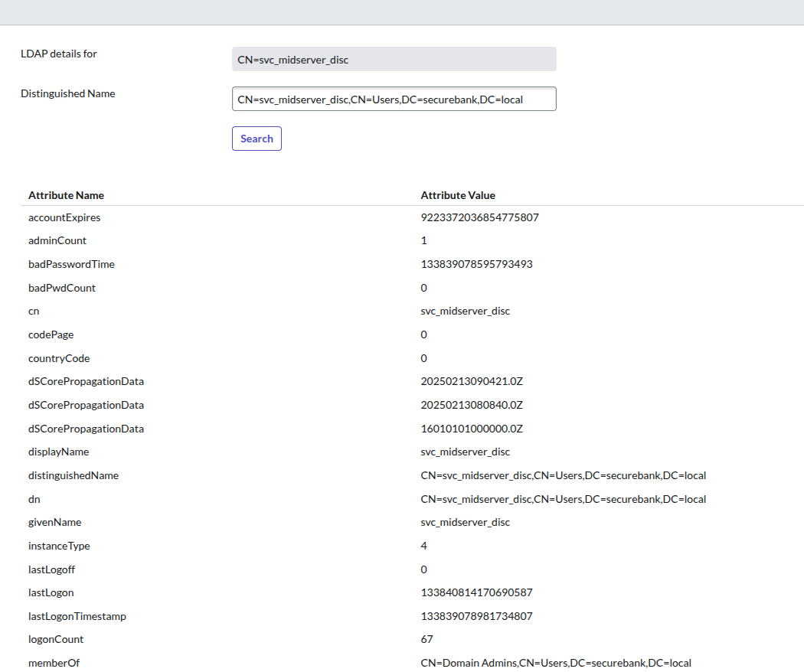Select the lastLogonTimestamp attribute name
This screenshot has width=804, height=672.
77,616
